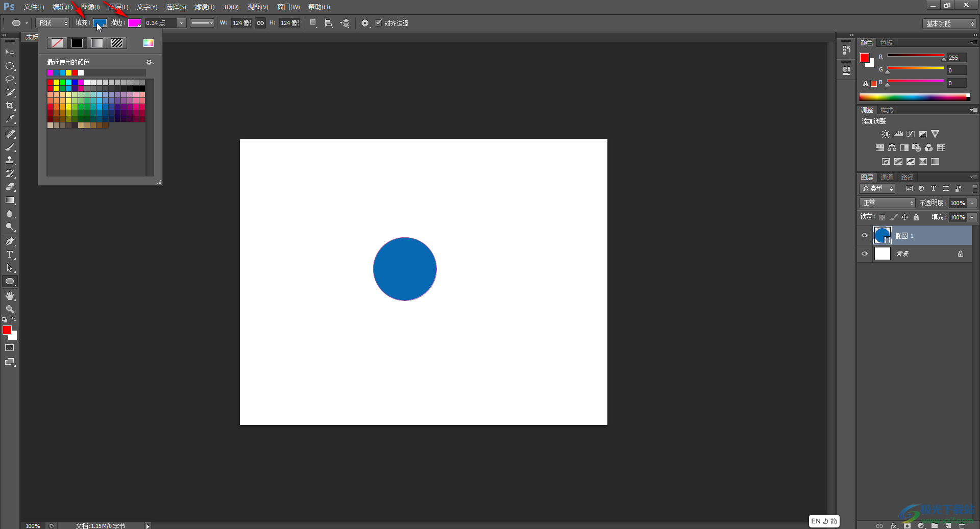Open the stroke width dropdown arrow
This screenshot has height=529, width=980.
click(181, 23)
